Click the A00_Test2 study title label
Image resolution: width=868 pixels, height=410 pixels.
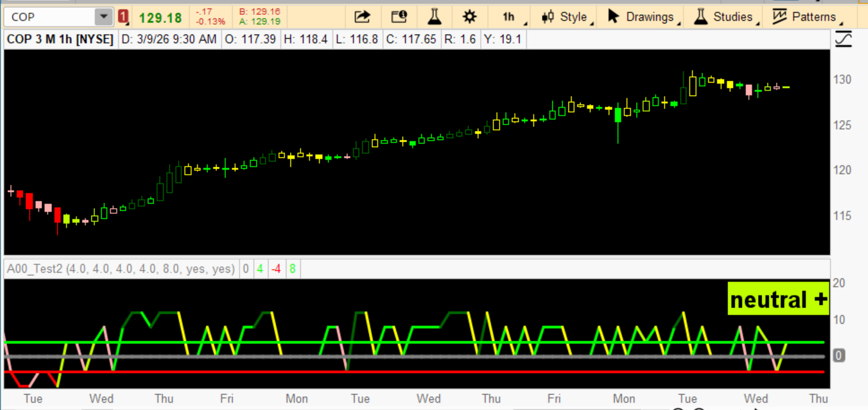pyautogui.click(x=120, y=269)
